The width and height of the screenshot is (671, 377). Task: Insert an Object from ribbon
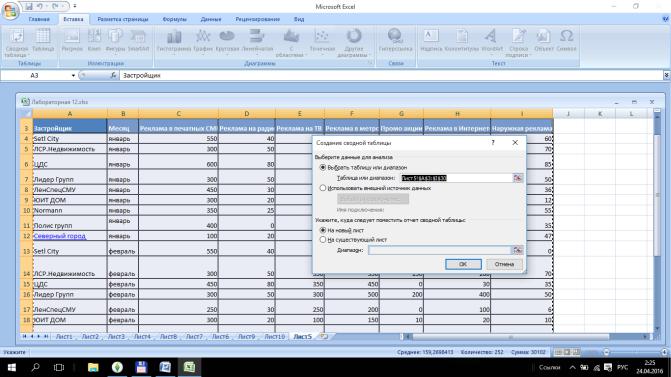click(543, 41)
